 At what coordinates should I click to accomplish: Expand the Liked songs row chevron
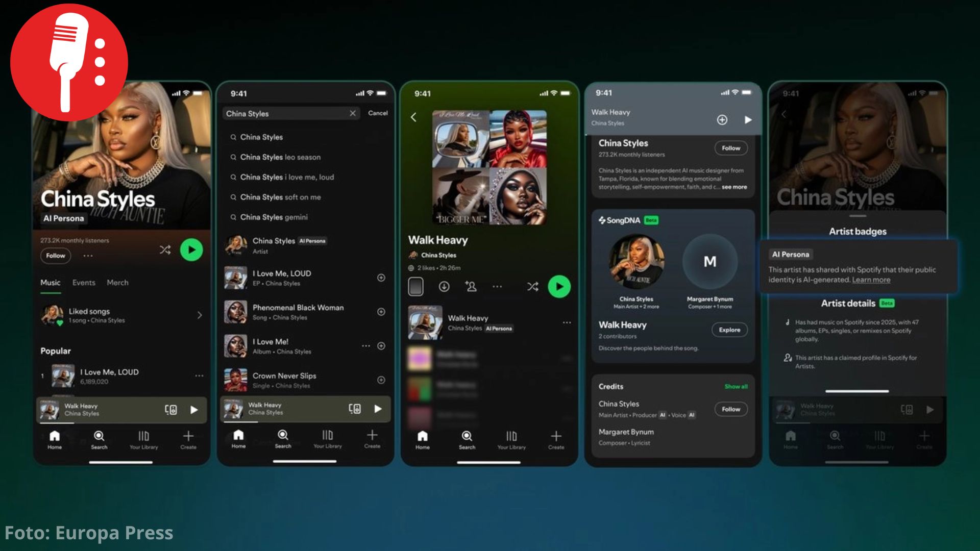pos(200,315)
